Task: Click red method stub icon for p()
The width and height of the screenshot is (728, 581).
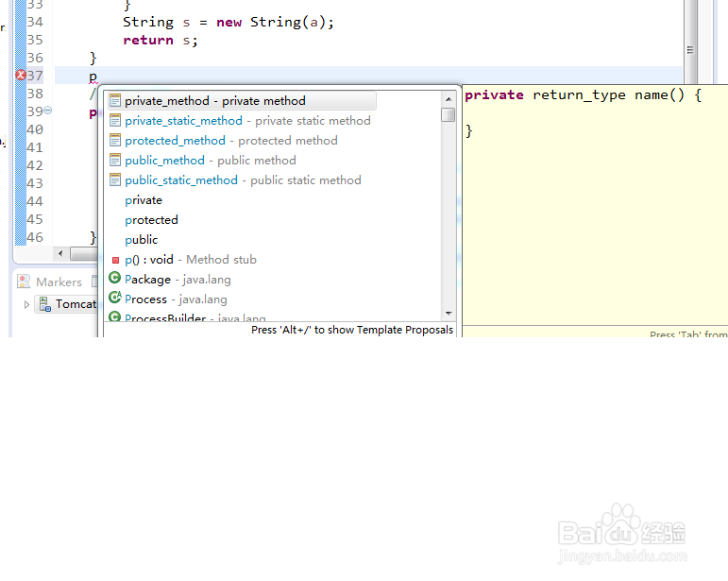Action: point(115,261)
